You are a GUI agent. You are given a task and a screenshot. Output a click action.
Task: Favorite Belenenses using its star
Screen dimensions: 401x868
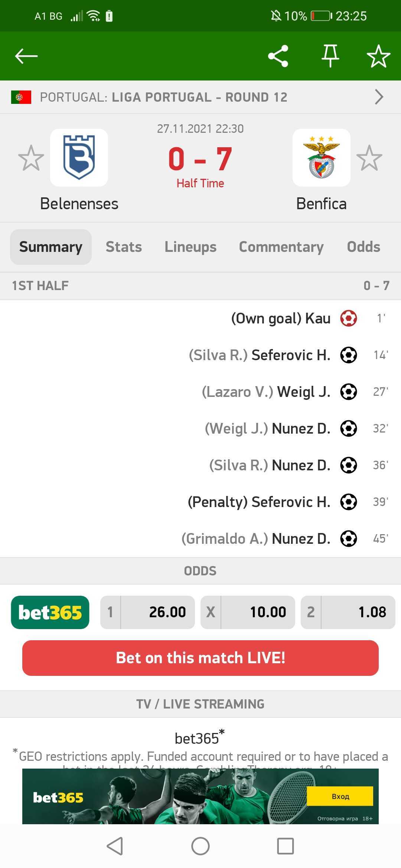pos(31,158)
